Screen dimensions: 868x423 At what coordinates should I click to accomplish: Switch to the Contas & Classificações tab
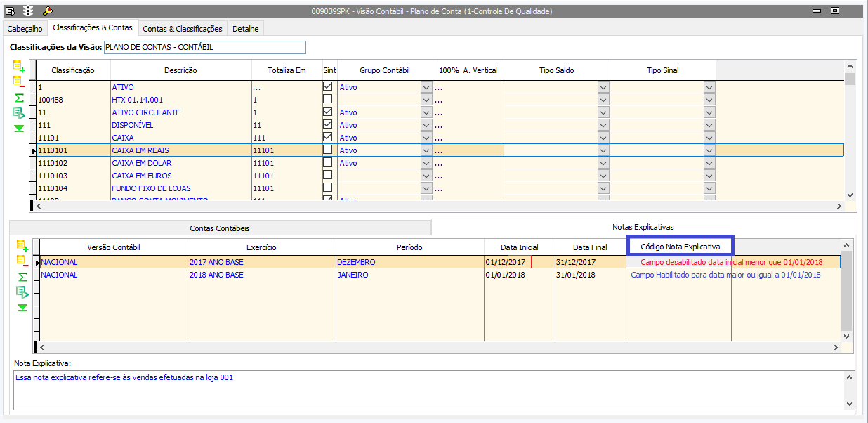pyautogui.click(x=183, y=29)
